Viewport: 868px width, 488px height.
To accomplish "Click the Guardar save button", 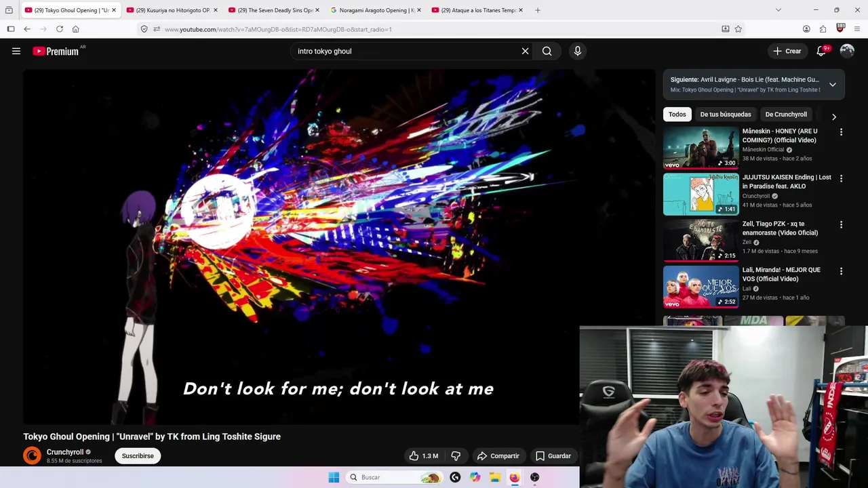I will tap(553, 456).
